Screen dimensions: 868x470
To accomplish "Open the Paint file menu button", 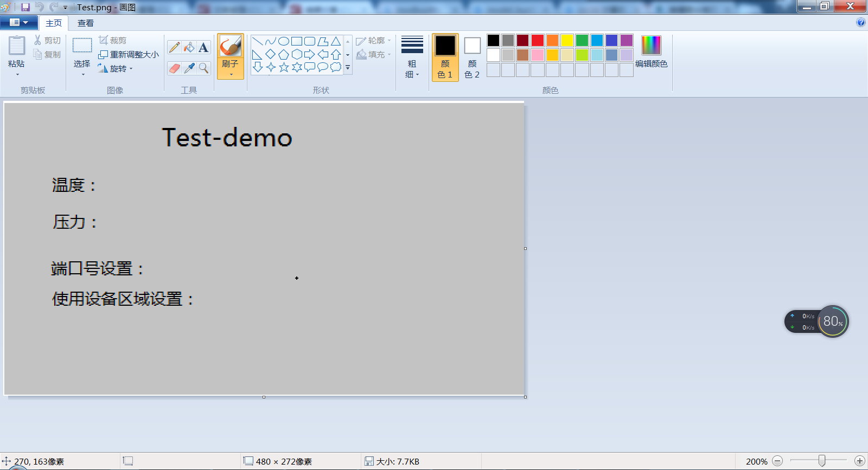I will [19, 23].
